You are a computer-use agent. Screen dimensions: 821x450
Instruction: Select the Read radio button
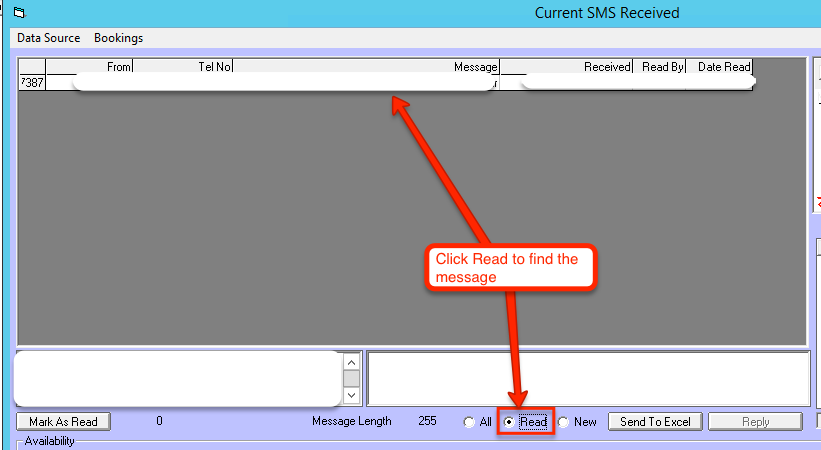tap(510, 422)
